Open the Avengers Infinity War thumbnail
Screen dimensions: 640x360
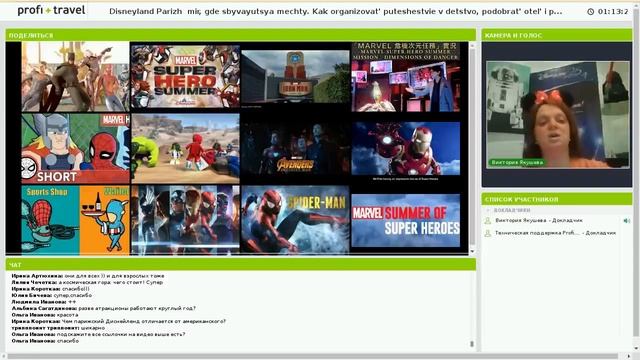pos(295,149)
